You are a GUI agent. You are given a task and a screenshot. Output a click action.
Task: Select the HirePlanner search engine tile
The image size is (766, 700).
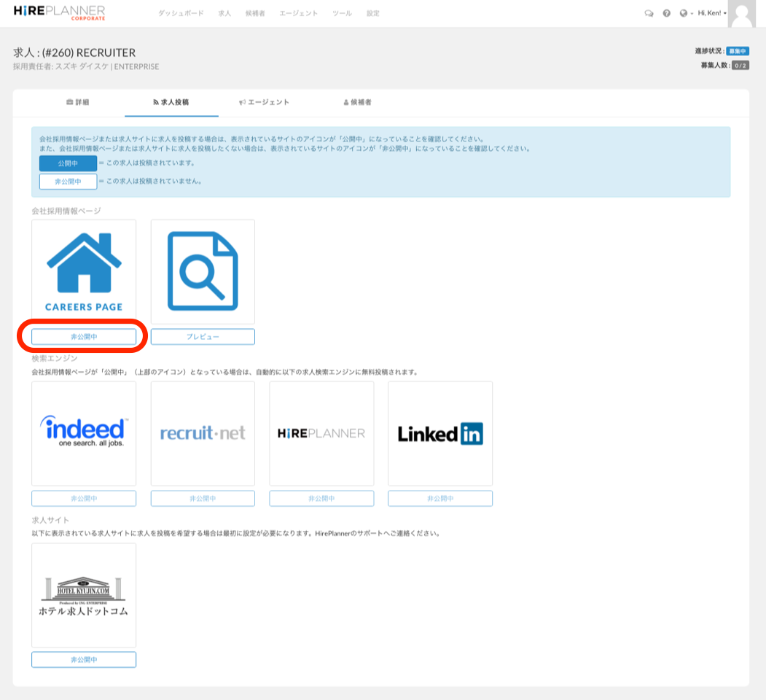[321, 433]
